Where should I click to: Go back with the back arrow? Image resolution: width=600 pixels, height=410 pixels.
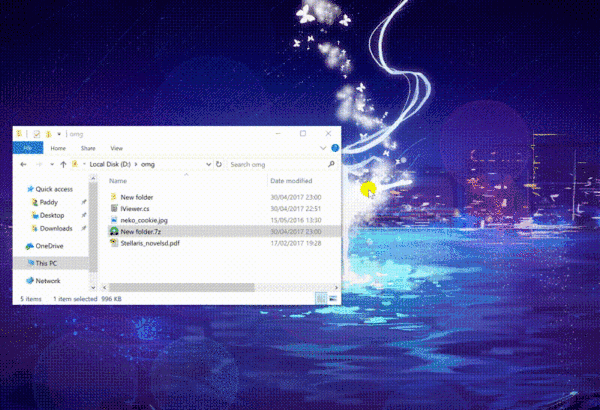point(23,164)
